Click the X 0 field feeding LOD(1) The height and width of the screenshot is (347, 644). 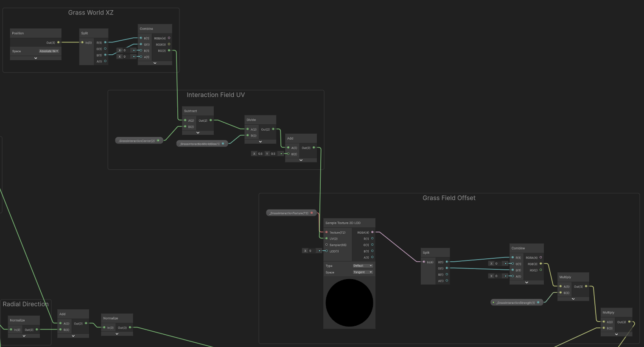pyautogui.click(x=310, y=251)
